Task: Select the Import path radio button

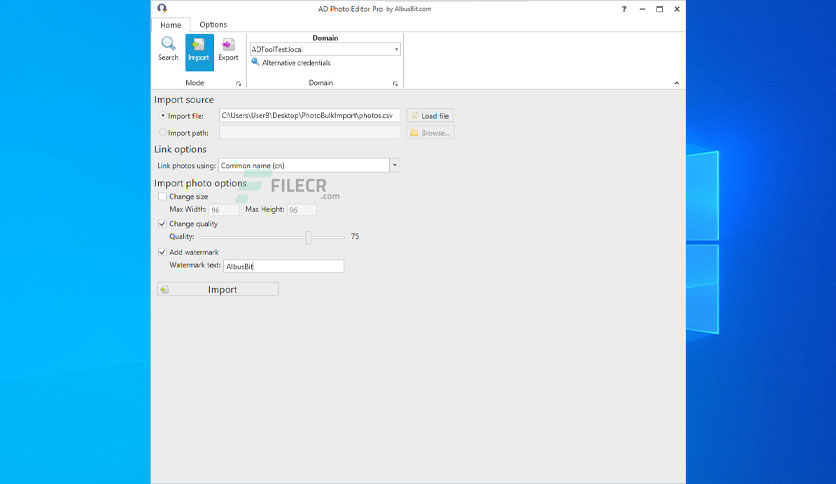Action: [x=163, y=133]
